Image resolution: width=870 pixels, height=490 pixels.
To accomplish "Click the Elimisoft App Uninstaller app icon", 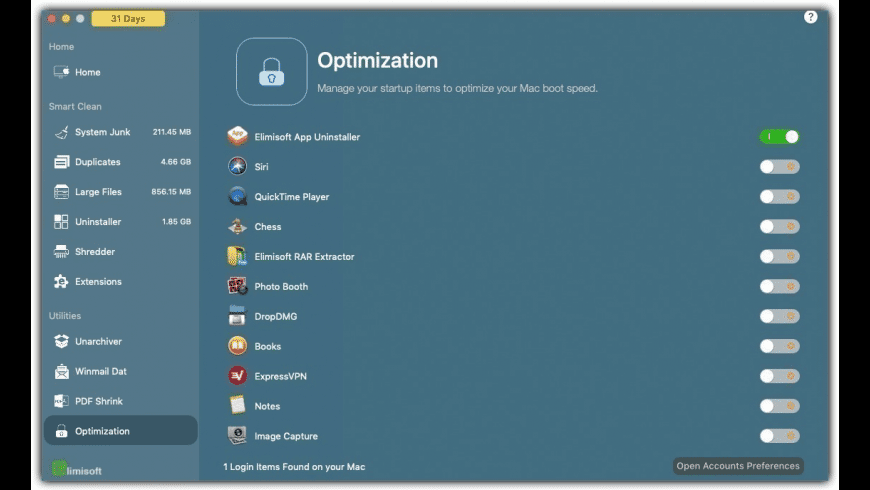I will [237, 136].
